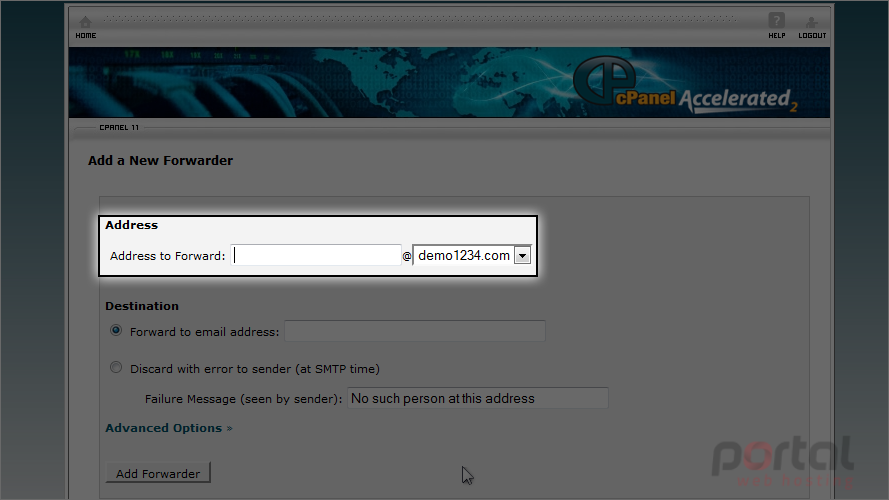
Task: Click the arrow button beside demo1234.com
Action: click(522, 256)
